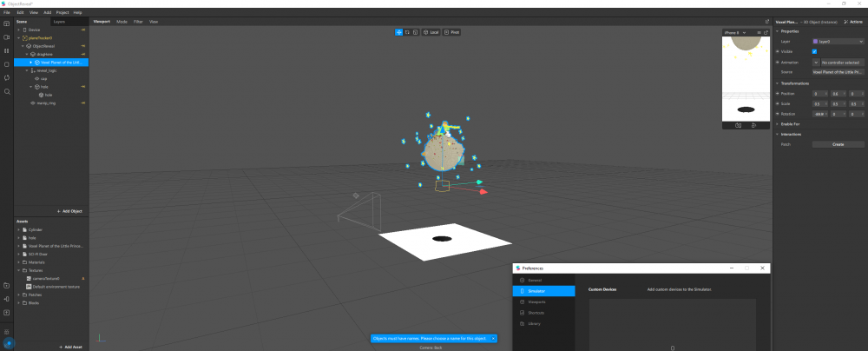Select the scale manipulator tool in viewport

click(415, 32)
